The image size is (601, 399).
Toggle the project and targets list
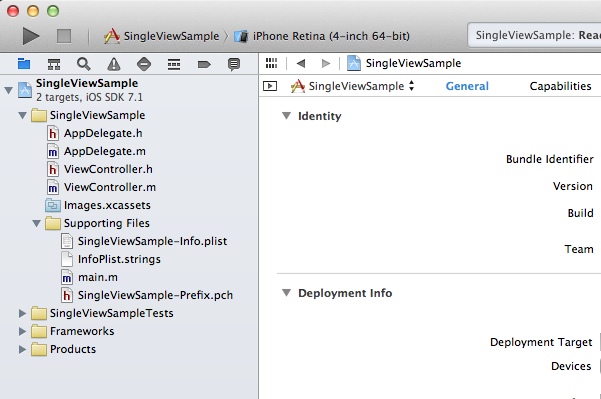click(x=270, y=86)
